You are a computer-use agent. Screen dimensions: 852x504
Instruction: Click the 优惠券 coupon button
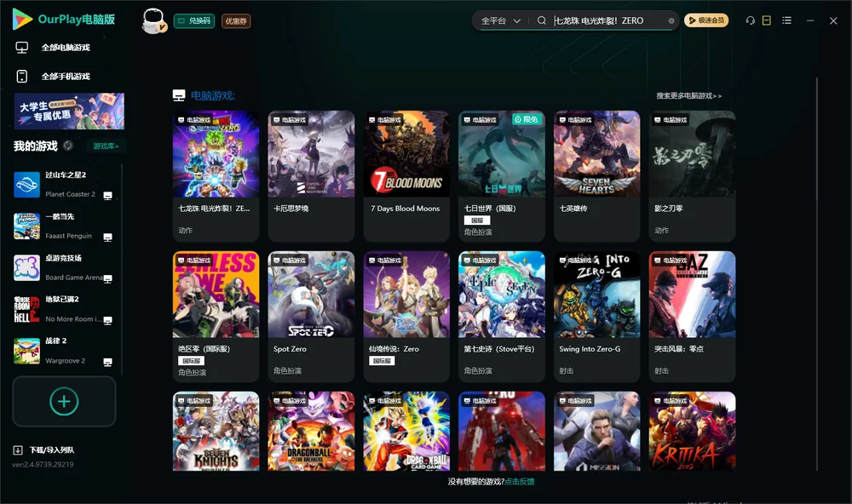(236, 21)
